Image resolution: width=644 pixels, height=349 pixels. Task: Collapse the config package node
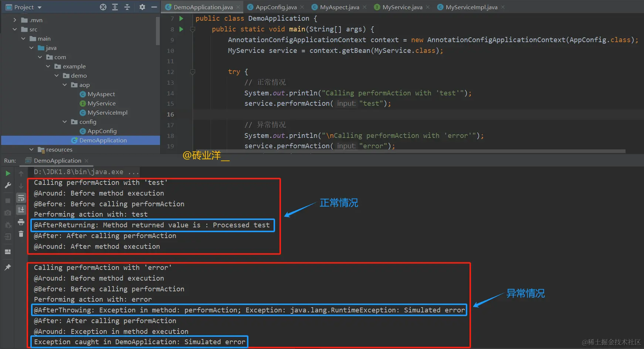click(65, 122)
